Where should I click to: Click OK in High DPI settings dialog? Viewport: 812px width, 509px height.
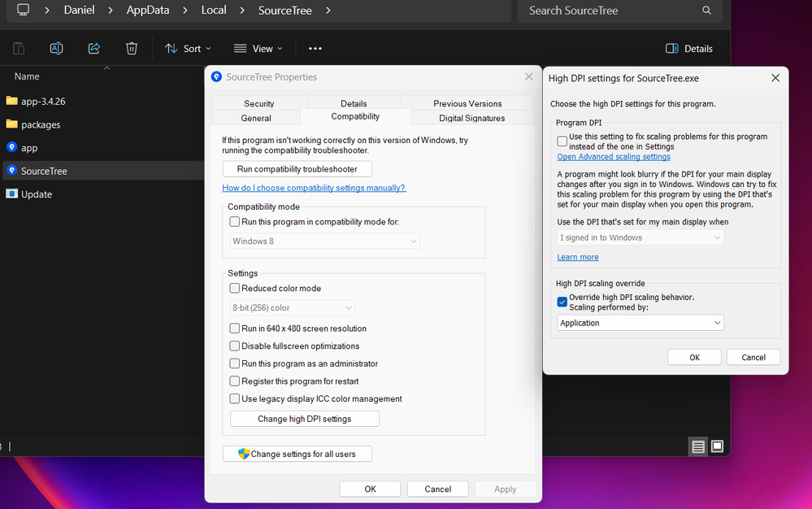pos(694,357)
